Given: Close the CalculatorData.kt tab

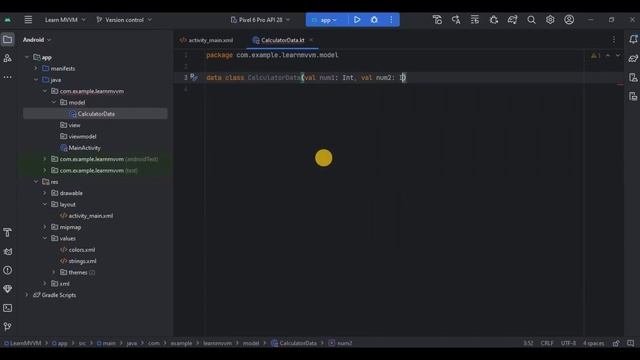Looking at the screenshot, I should [x=311, y=40].
